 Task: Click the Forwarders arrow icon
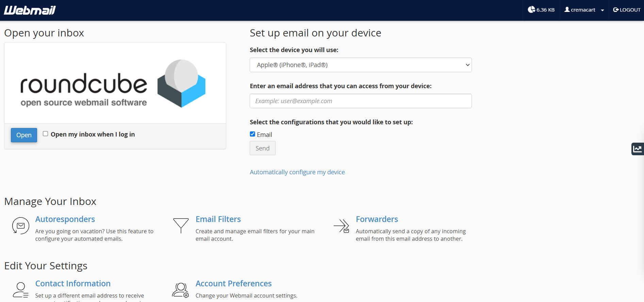pos(342,226)
